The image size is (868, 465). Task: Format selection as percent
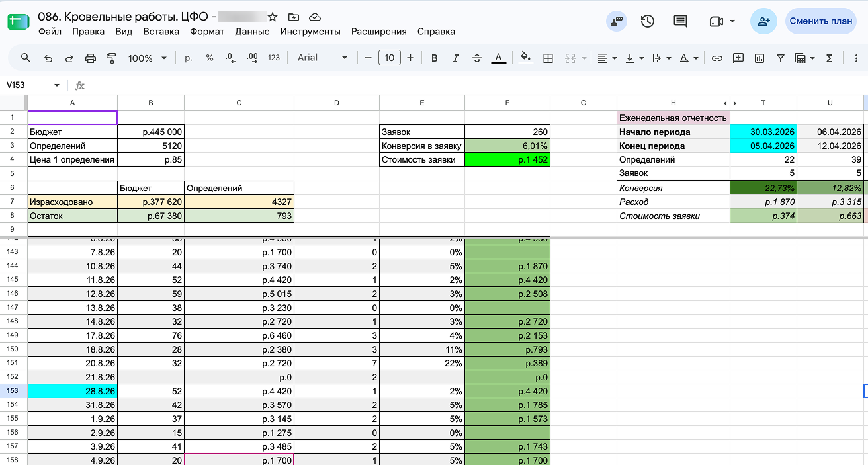[209, 58]
